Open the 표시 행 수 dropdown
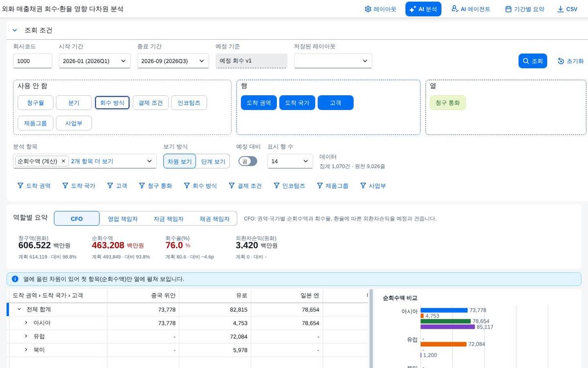Screen dimensions: 588x368 pyautogui.click(x=290, y=161)
